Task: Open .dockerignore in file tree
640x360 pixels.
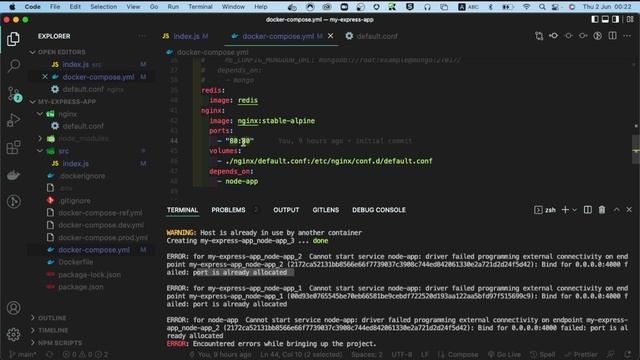Action: click(x=82, y=176)
